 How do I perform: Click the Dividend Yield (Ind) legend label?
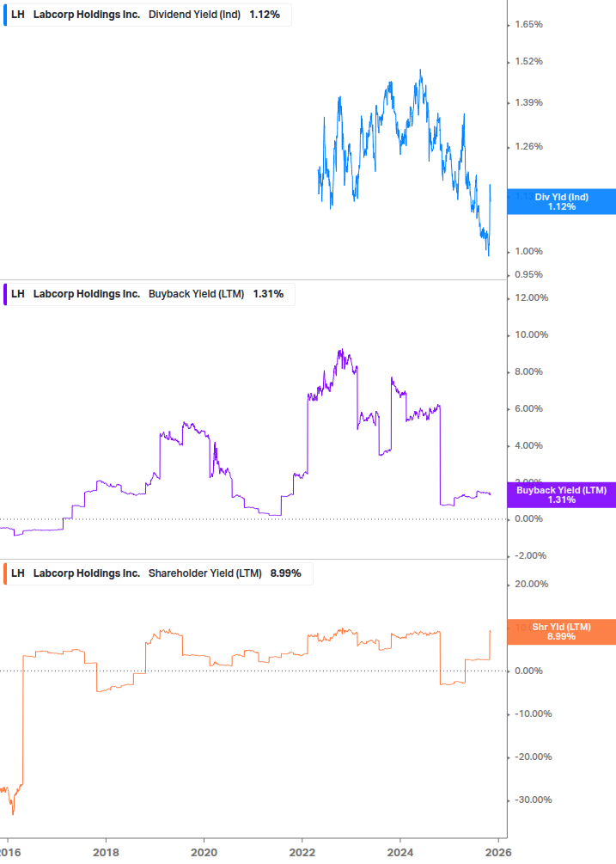point(194,15)
